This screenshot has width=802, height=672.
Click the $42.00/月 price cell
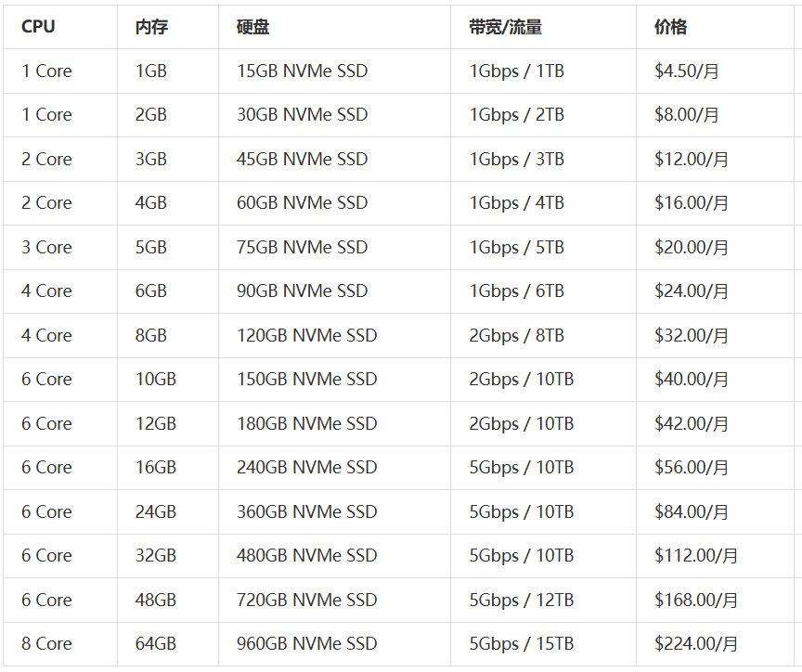pyautogui.click(x=691, y=424)
